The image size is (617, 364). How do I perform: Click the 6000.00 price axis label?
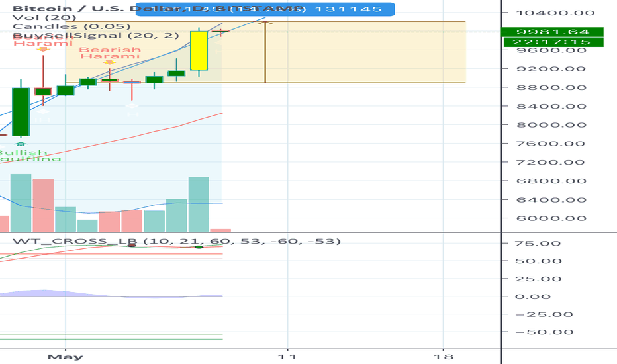551,218
